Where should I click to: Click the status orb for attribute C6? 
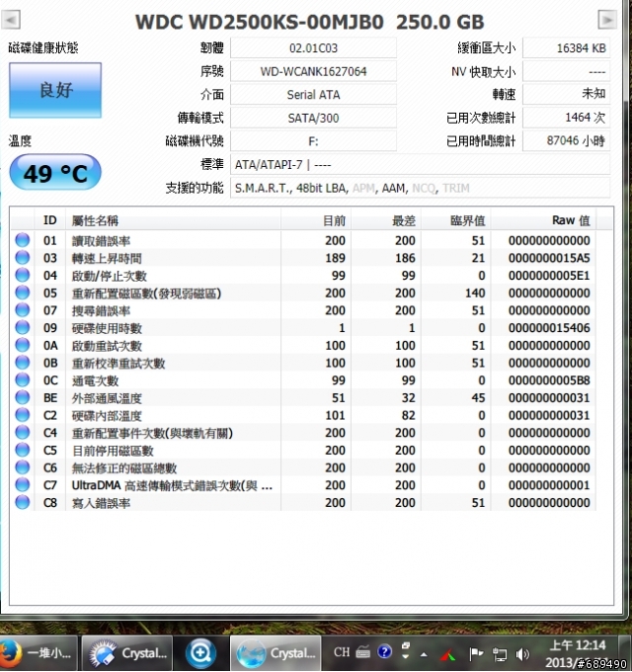[x=23, y=467]
